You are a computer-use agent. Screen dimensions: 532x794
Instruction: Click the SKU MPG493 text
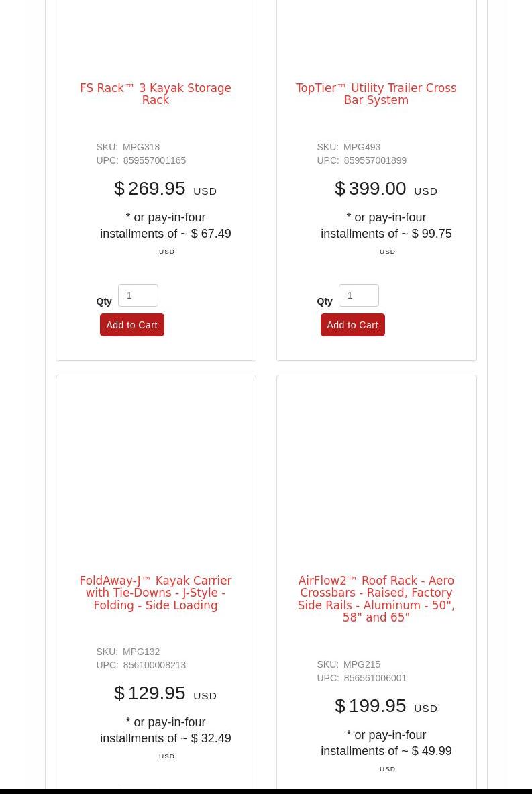pos(349,147)
